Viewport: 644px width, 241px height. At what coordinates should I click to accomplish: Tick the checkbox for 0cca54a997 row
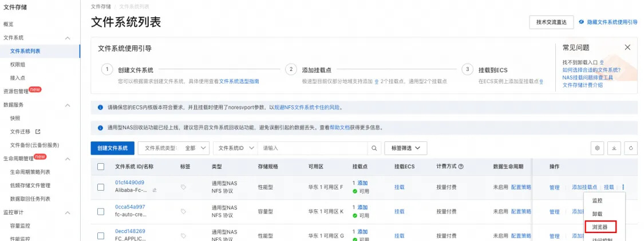pyautogui.click(x=101, y=211)
